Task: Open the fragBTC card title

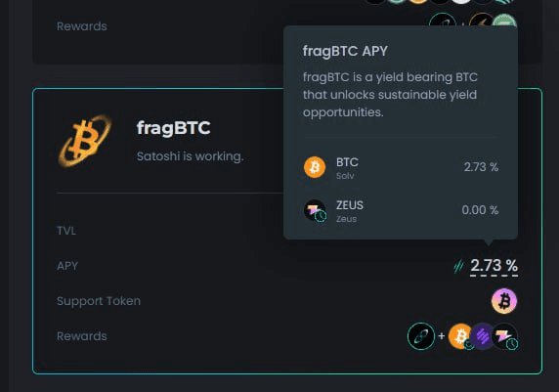Action: (x=174, y=128)
